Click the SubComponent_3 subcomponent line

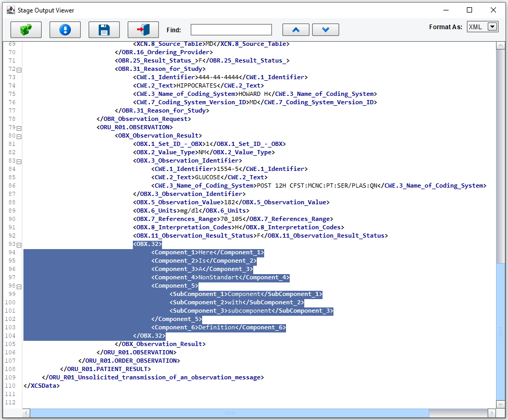coord(251,311)
